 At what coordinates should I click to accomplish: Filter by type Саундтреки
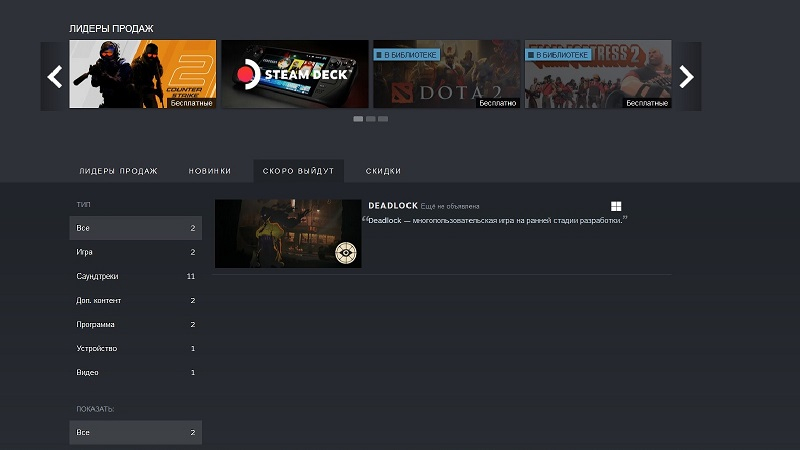point(135,276)
